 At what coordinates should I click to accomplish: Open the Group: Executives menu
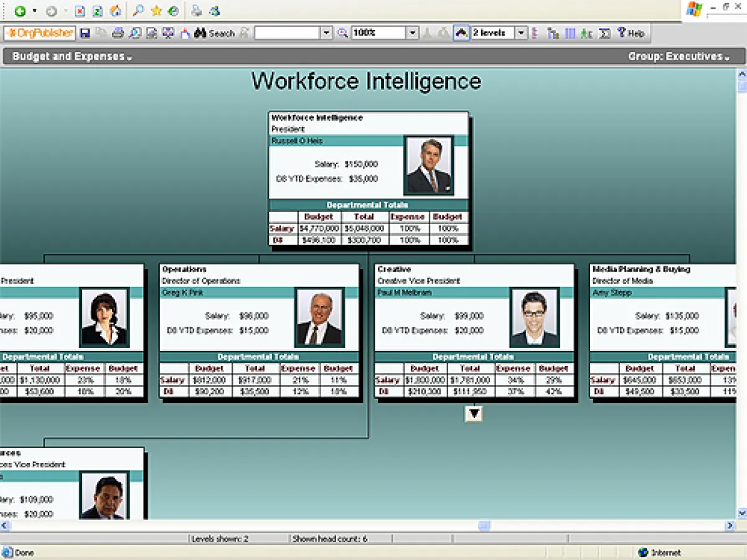[x=679, y=57]
